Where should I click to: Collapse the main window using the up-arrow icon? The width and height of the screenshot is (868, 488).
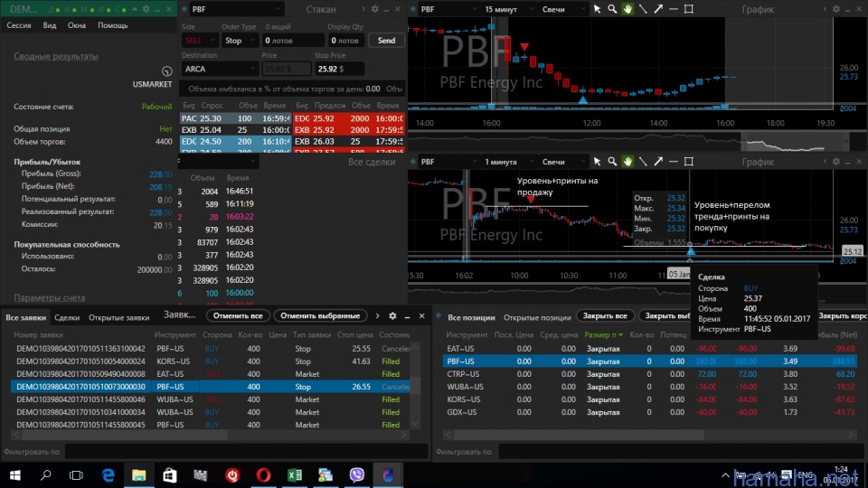135,9
